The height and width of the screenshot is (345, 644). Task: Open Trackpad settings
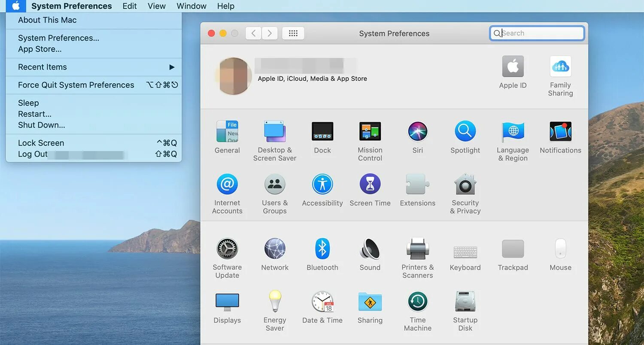513,254
